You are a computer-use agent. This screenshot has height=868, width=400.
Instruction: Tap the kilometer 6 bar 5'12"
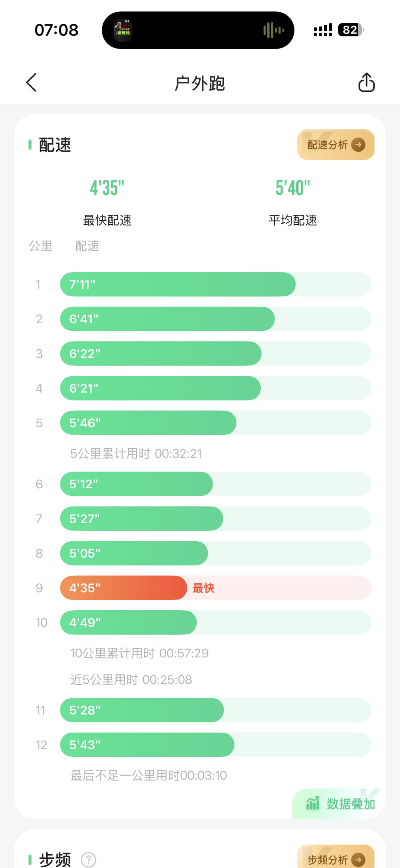[x=136, y=484]
